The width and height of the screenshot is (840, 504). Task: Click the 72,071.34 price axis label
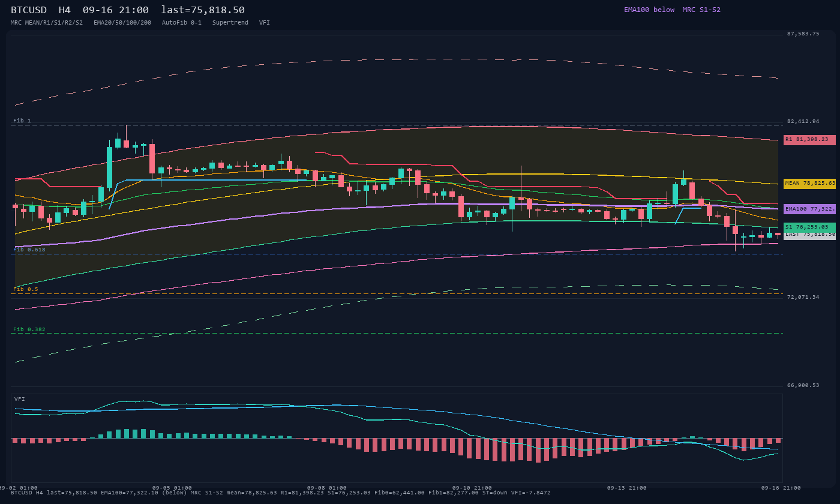click(803, 297)
